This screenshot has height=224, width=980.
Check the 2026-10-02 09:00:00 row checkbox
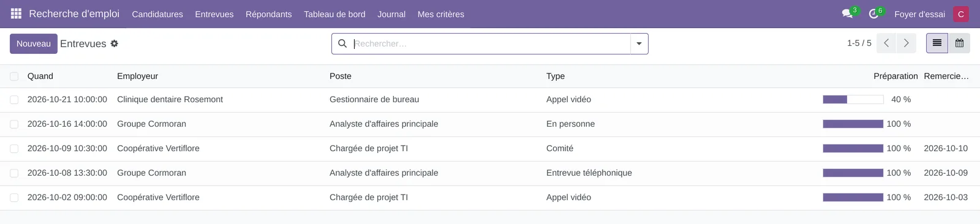pyautogui.click(x=14, y=198)
